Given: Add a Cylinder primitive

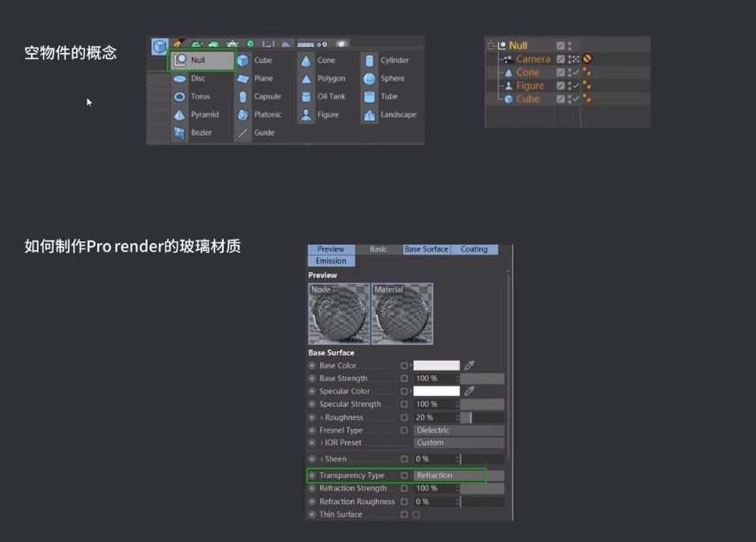Looking at the screenshot, I should [x=386, y=60].
